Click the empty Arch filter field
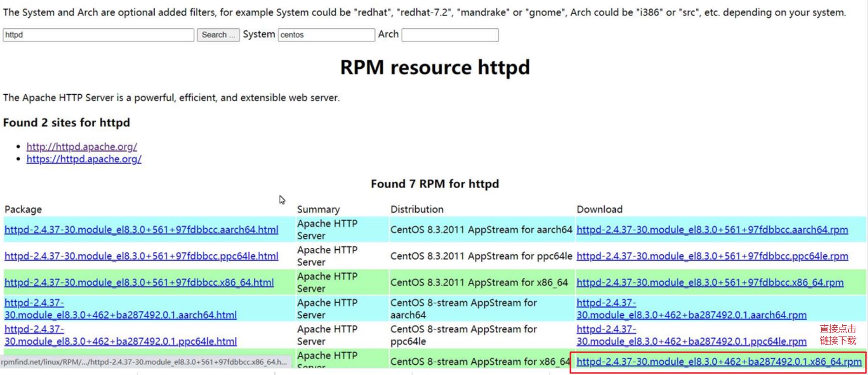This screenshot has height=375, width=868. [450, 34]
